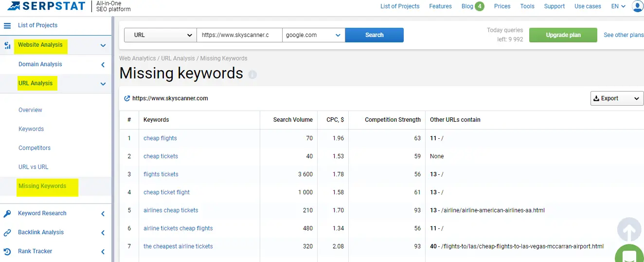
Task: Click the Other URLs contain column header
Action: point(455,120)
